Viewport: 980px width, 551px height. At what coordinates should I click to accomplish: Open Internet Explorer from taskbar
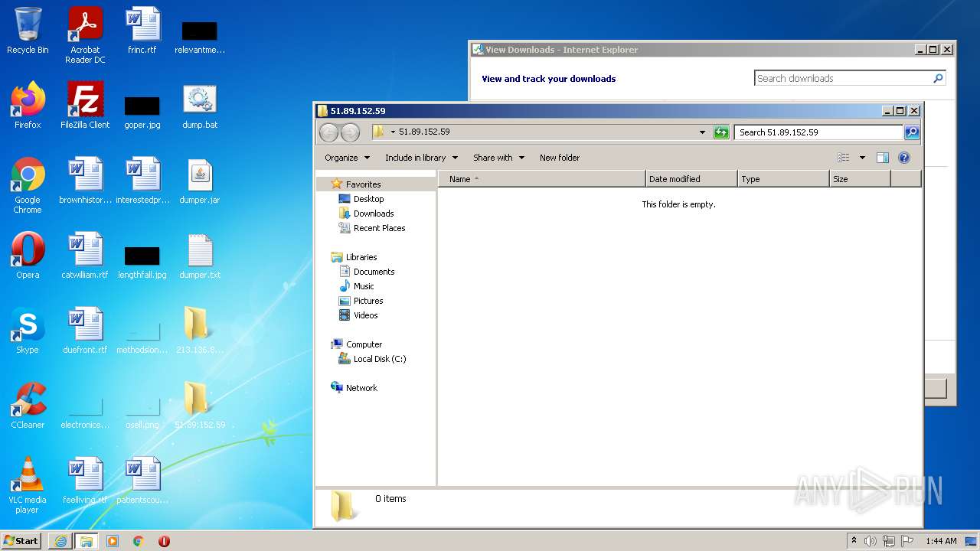click(60, 541)
